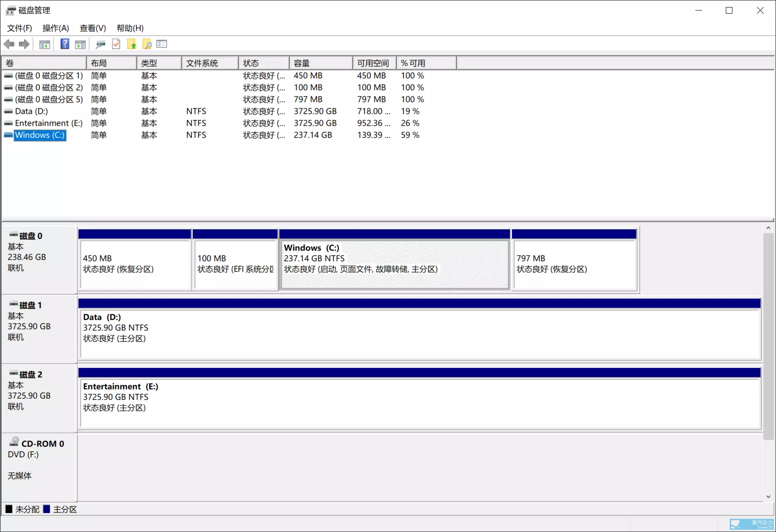
Task: Click the checklist settings toolbar icon
Action: click(162, 44)
